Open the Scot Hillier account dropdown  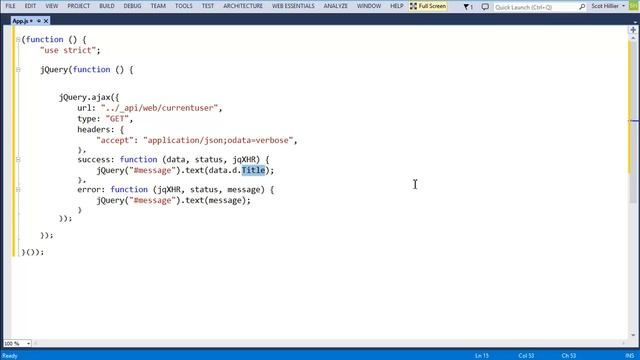[x=608, y=6]
